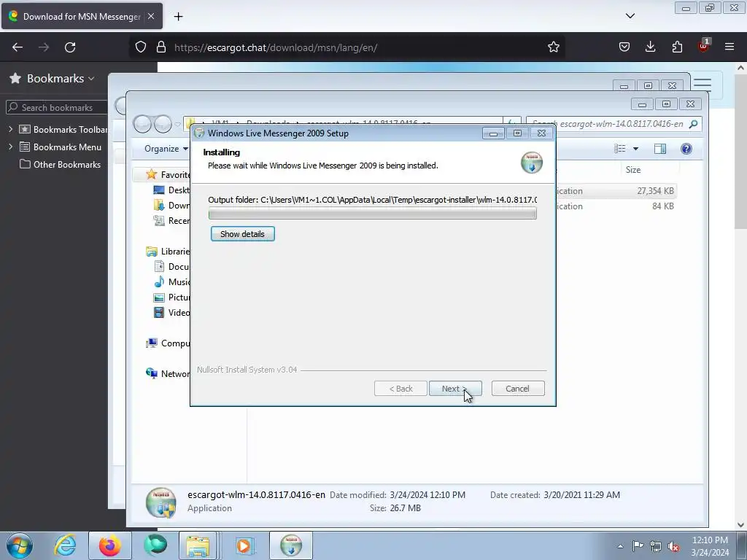Click Explorer's Forward navigation button
The width and height of the screenshot is (747, 560).
[163, 124]
